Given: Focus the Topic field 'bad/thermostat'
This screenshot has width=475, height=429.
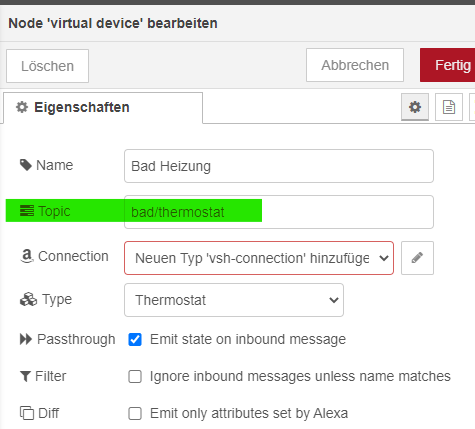Looking at the screenshot, I should pos(279,212).
